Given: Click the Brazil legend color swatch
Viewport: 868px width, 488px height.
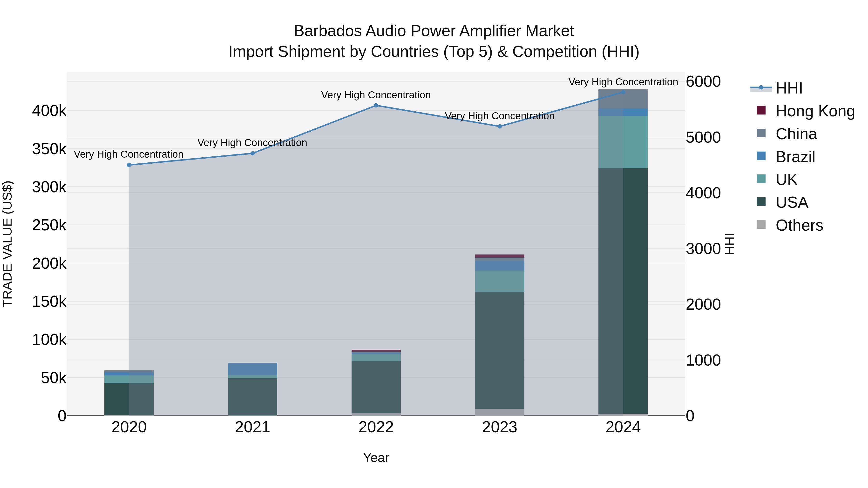Looking at the screenshot, I should [761, 156].
